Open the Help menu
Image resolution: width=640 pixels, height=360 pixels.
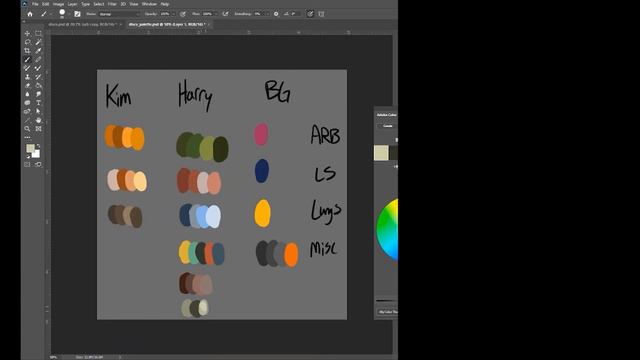point(164,4)
